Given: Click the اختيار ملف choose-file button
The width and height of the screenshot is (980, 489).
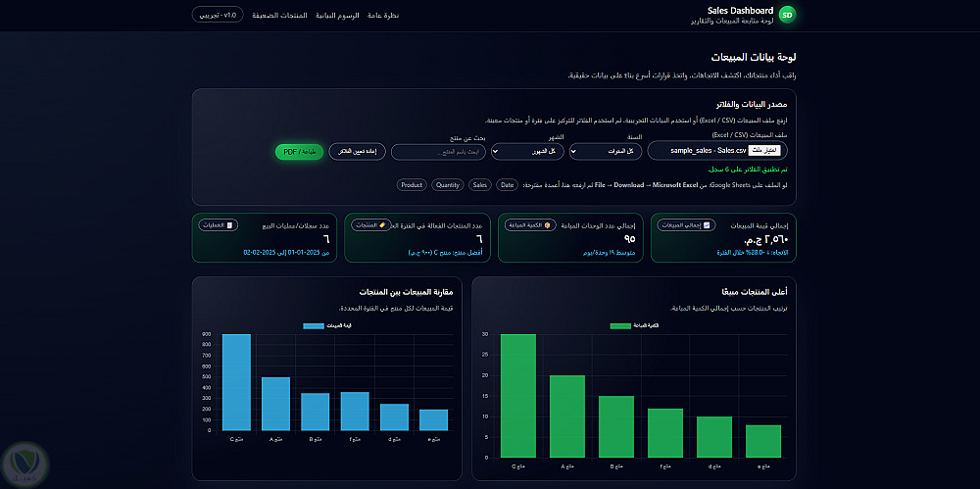Looking at the screenshot, I should point(763,151).
